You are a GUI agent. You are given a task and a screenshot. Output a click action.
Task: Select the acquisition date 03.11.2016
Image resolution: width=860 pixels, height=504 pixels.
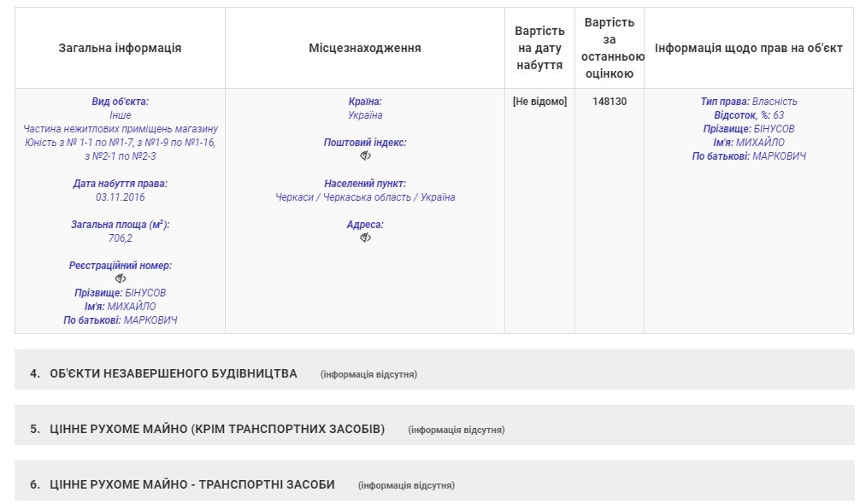click(121, 197)
